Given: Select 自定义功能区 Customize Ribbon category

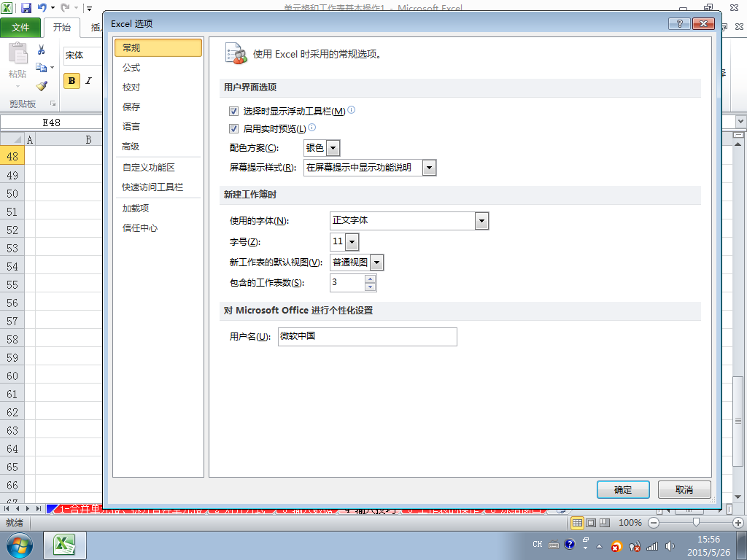Looking at the screenshot, I should tap(158, 168).
